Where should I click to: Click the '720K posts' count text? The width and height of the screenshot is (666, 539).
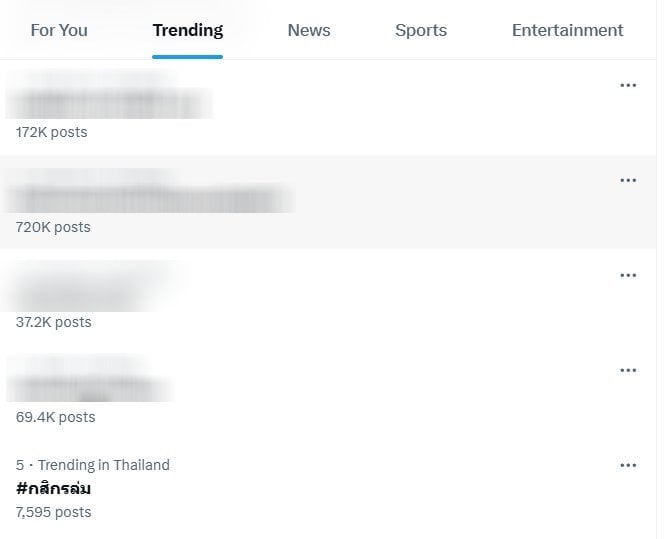pyautogui.click(x=53, y=227)
